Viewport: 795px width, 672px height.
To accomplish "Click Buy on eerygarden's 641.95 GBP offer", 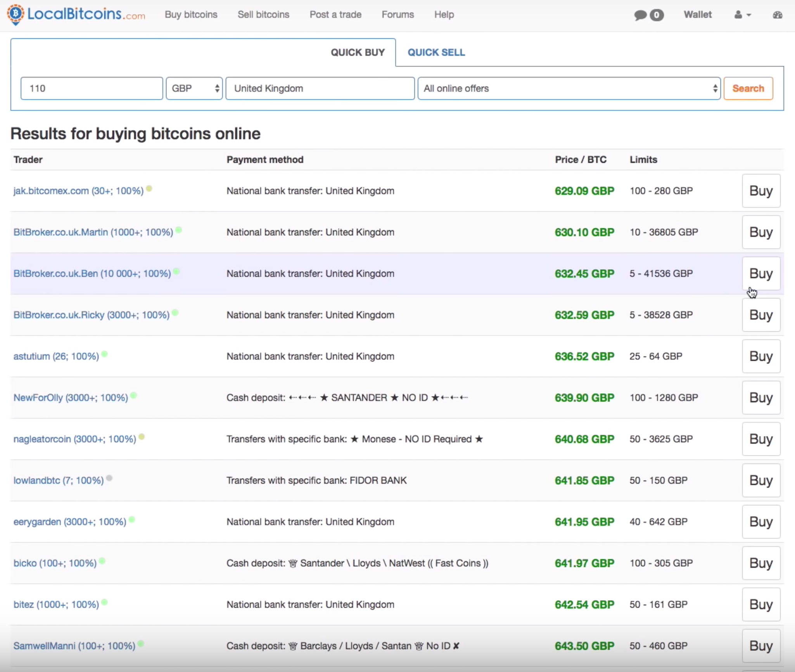I will click(x=761, y=522).
